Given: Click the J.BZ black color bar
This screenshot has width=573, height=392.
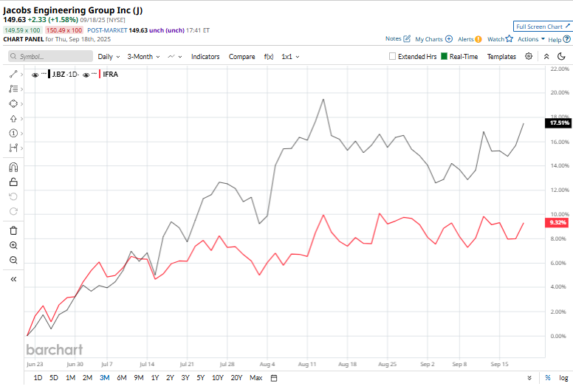Looking at the screenshot, I should pyautogui.click(x=49, y=74).
